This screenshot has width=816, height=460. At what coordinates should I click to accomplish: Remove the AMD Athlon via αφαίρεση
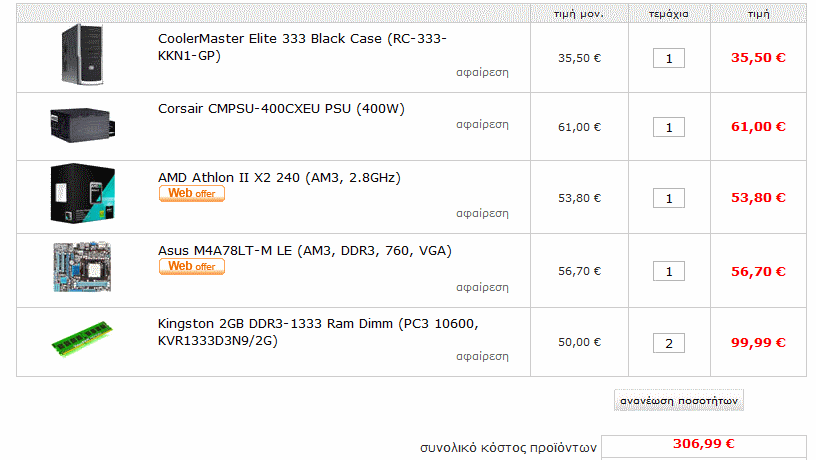click(x=482, y=213)
